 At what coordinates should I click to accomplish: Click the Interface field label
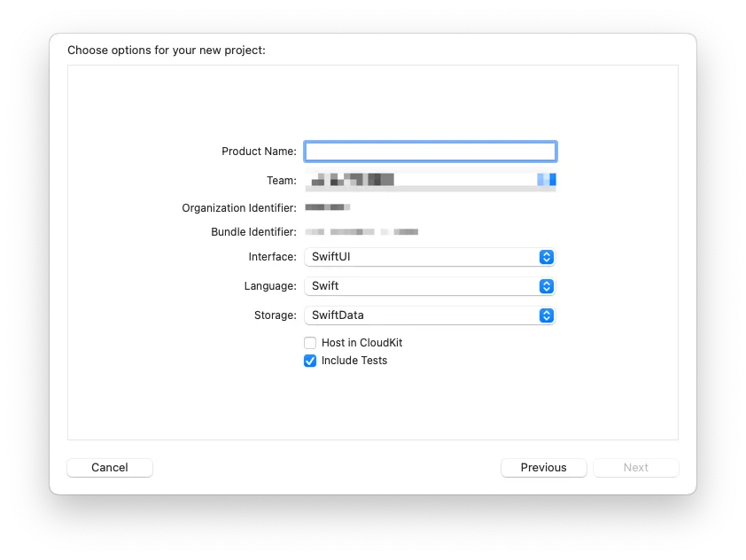[x=275, y=257]
